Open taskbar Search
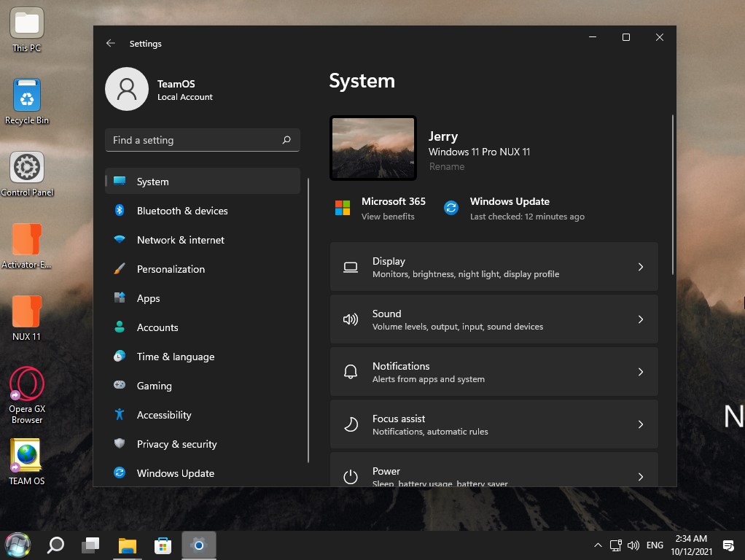The height and width of the screenshot is (560, 745). [x=55, y=545]
